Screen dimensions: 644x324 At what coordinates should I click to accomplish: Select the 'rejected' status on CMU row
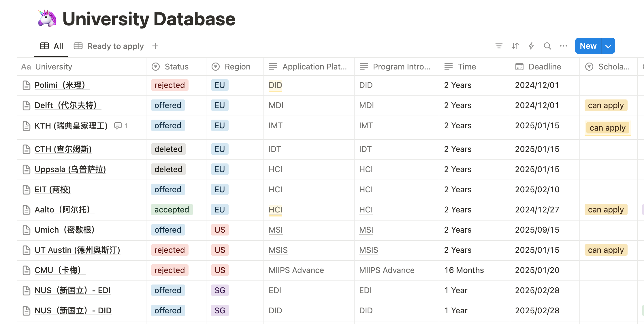point(170,270)
